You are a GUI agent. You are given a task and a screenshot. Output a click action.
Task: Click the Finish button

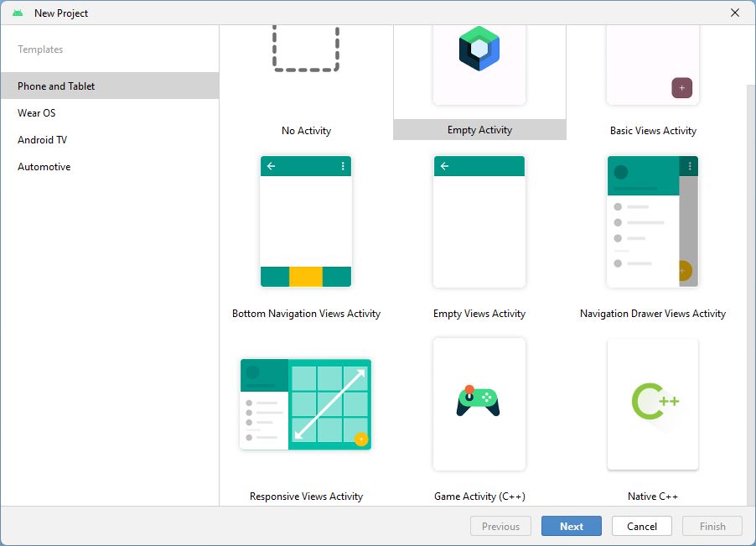coord(712,526)
